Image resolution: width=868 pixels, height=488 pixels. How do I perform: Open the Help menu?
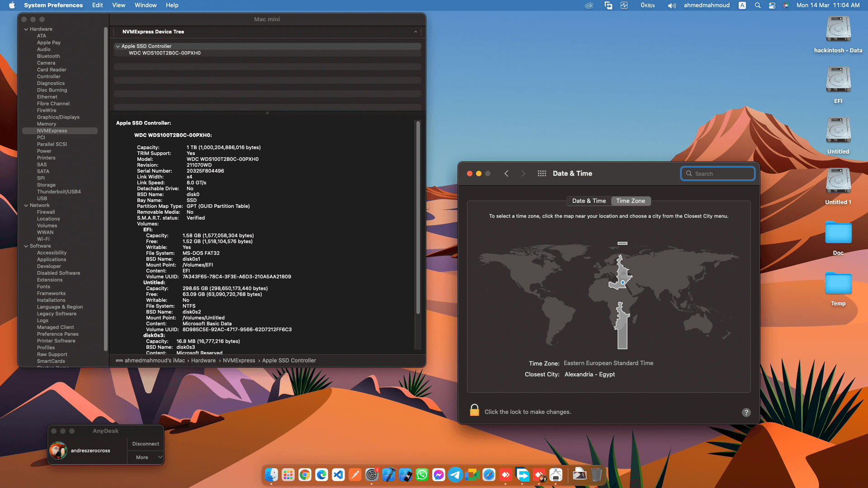coord(172,5)
